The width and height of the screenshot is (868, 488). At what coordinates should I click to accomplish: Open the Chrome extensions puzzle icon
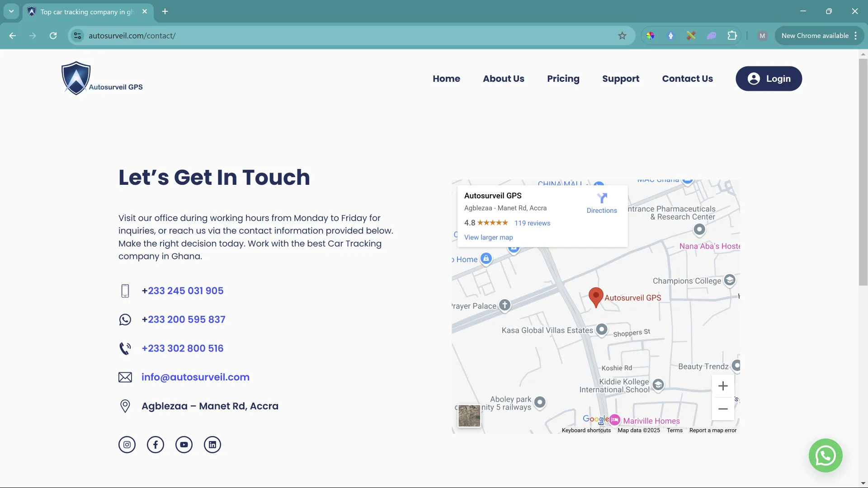[x=732, y=36]
